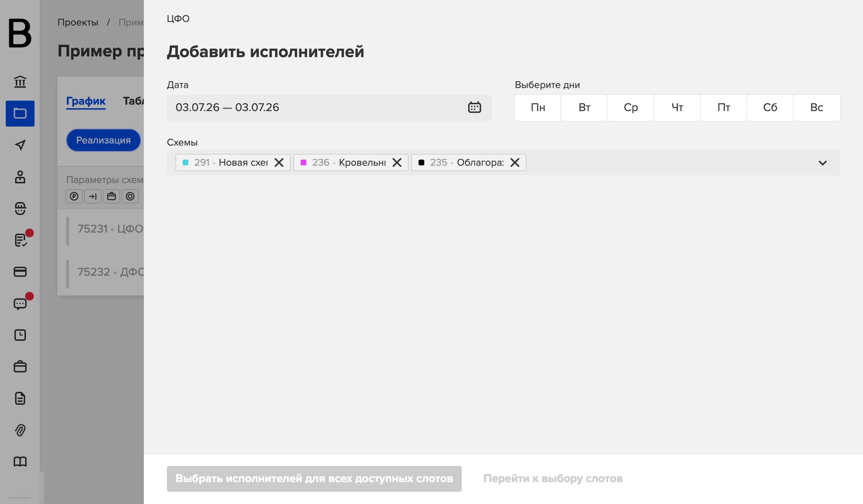The width and height of the screenshot is (863, 504).
Task: Click the clock sidebar icon
Action: 20,335
